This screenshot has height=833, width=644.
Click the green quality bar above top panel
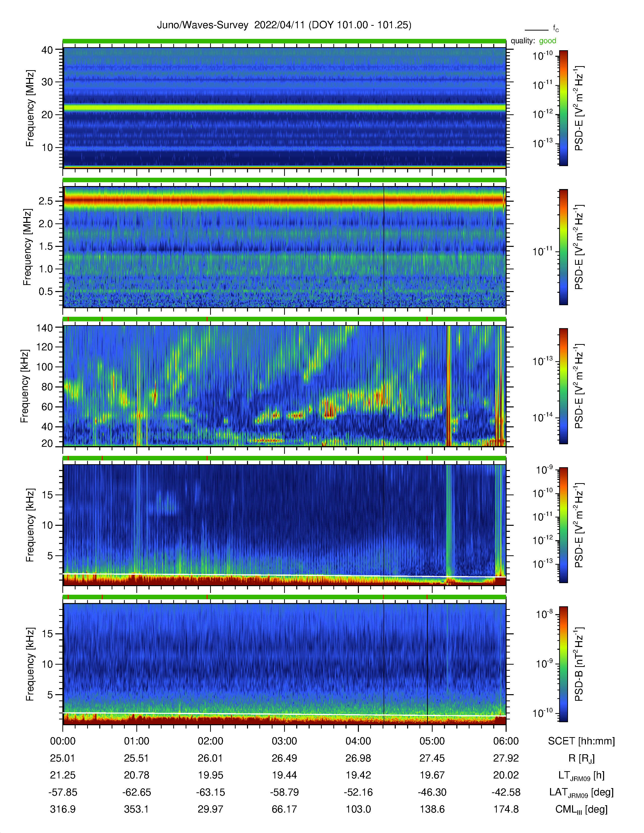point(284,41)
